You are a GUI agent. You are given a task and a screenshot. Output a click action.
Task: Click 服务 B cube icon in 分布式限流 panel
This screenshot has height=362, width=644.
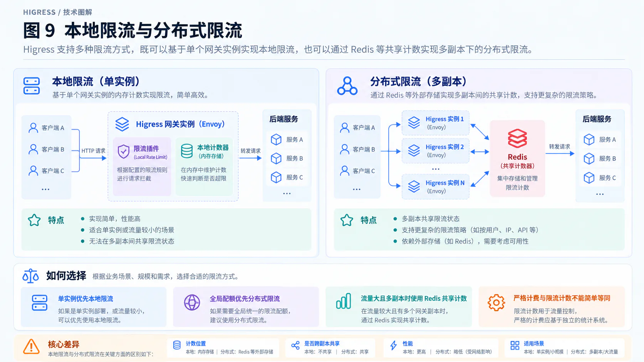(589, 158)
